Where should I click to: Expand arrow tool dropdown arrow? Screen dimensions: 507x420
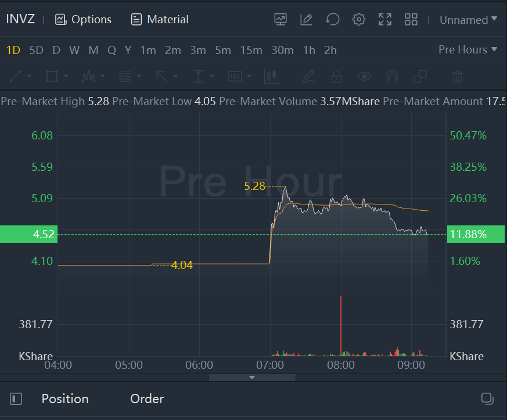click(175, 76)
